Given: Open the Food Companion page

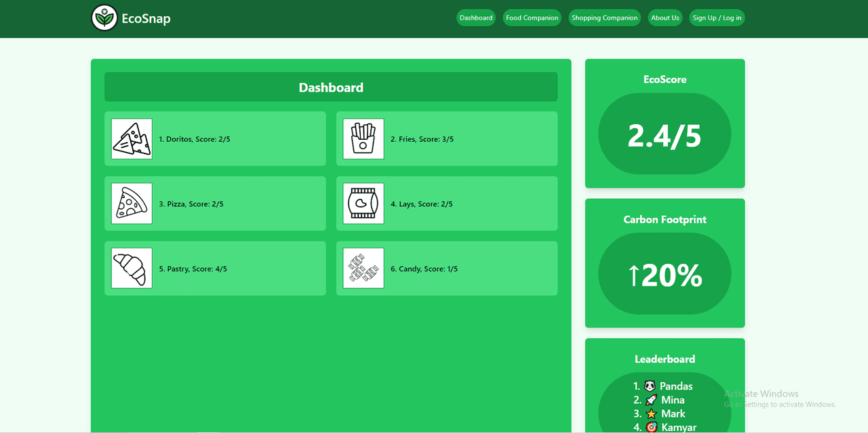Looking at the screenshot, I should (532, 18).
